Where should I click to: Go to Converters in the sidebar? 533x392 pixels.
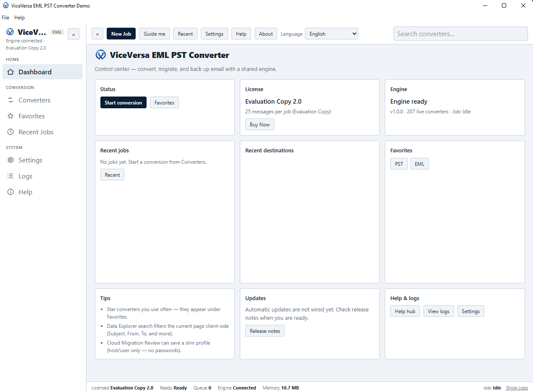point(42,100)
